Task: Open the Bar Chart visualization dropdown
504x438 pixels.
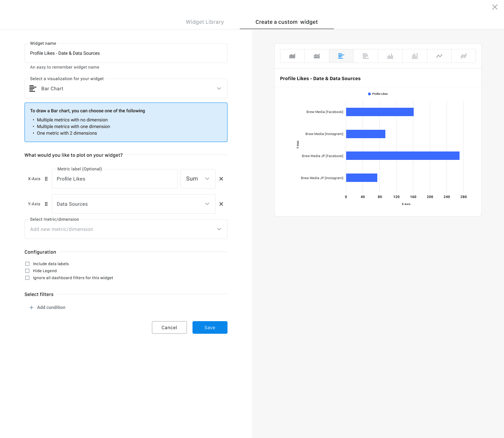Action: (126, 89)
